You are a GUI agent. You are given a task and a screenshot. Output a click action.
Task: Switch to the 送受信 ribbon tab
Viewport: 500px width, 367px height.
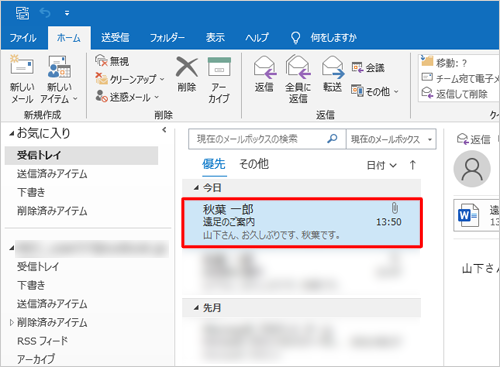click(x=115, y=38)
